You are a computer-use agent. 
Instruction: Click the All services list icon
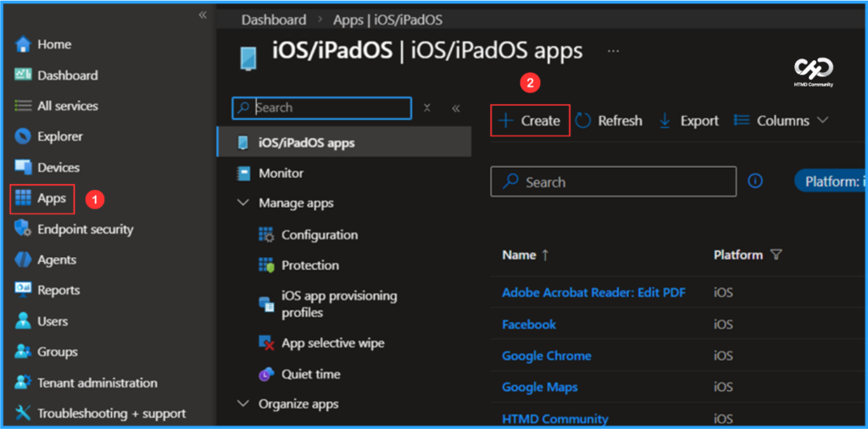coord(23,106)
